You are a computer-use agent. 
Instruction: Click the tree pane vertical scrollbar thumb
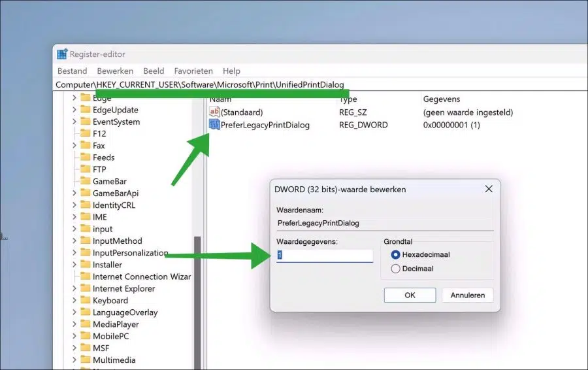coord(197,303)
